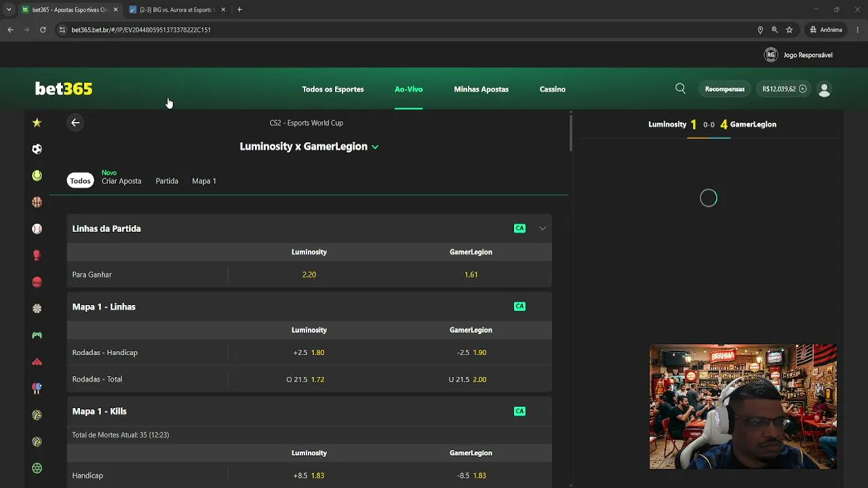Open the Luminosity x GamerLegion match dropdown
The width and height of the screenshot is (868, 488).
(x=375, y=147)
